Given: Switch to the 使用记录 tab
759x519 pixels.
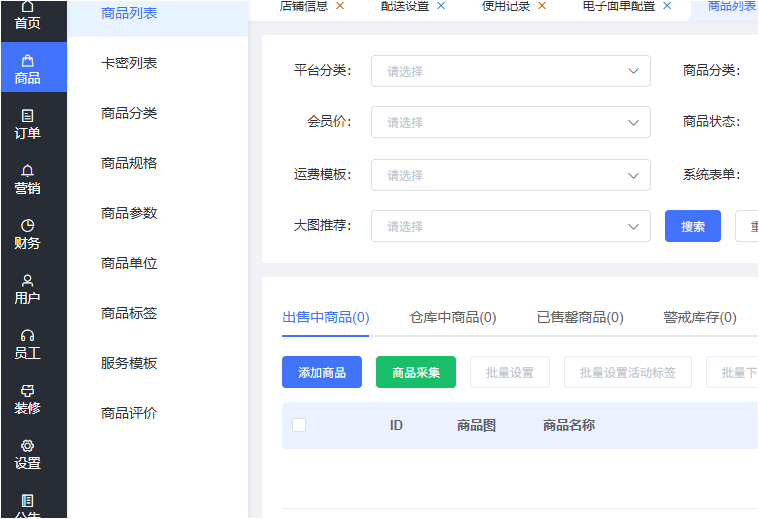Looking at the screenshot, I should tap(506, 6).
